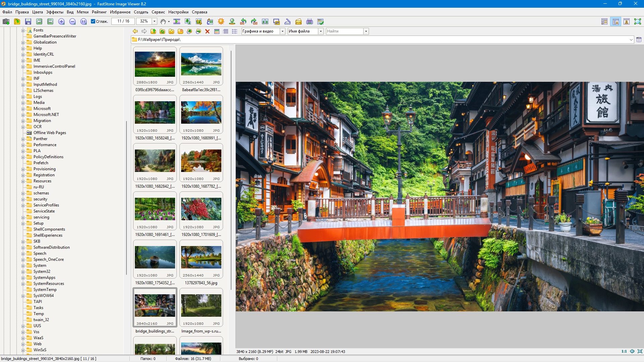The image size is (644, 362).
Task: Open the crop board tool
Action: [199, 21]
